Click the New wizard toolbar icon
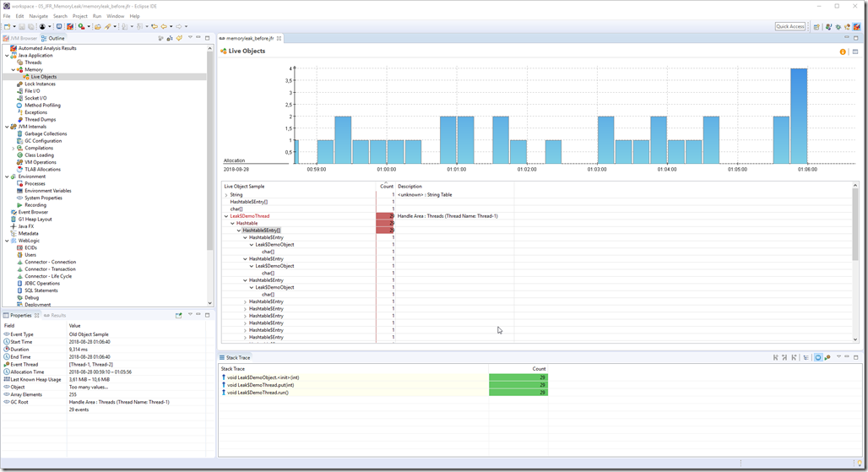This screenshot has width=868, height=472. point(8,26)
